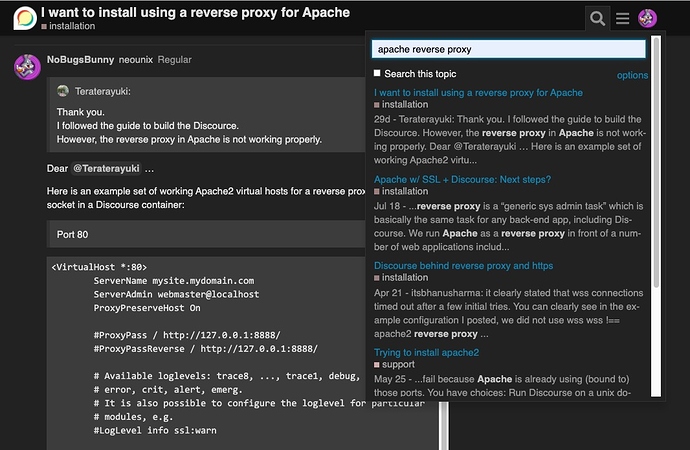This screenshot has width=690, height=450.
Task: Click the code block's vertical scrollbar
Action: coord(444,427)
